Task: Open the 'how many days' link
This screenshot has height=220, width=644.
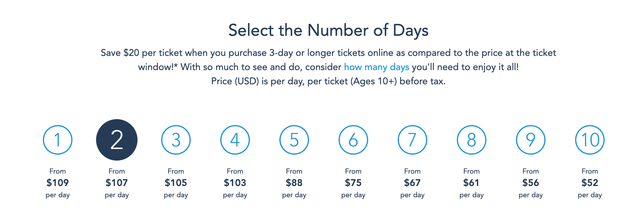Action: point(376,67)
